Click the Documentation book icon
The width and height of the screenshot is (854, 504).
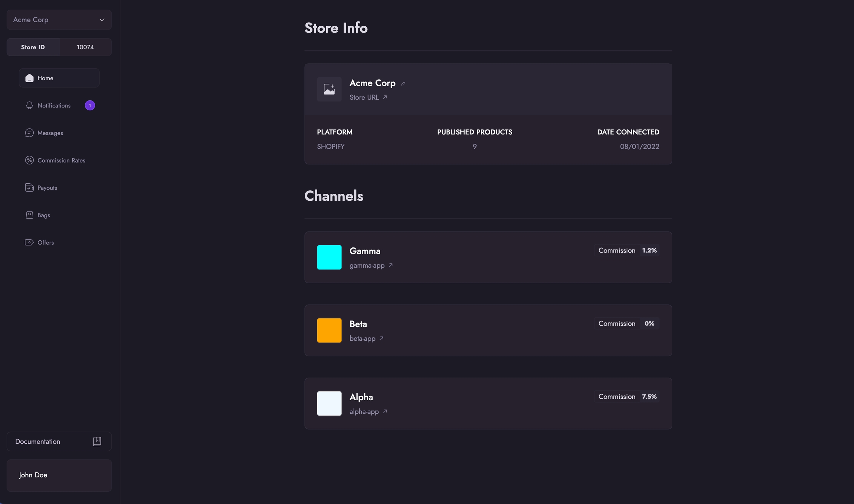click(x=97, y=441)
